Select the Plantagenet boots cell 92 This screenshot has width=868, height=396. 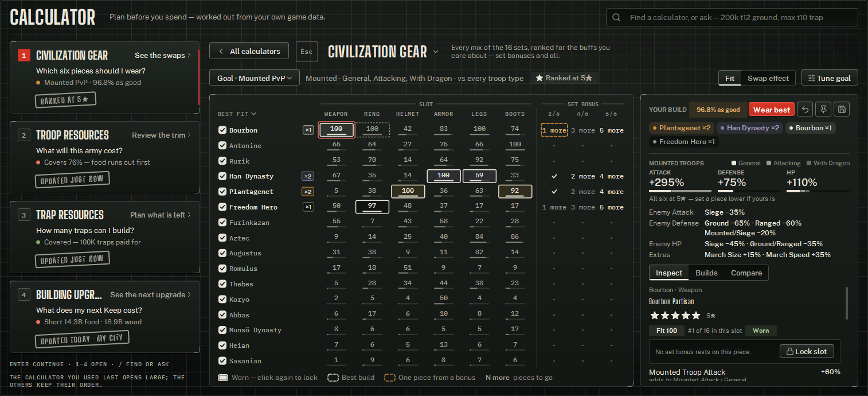(x=515, y=192)
